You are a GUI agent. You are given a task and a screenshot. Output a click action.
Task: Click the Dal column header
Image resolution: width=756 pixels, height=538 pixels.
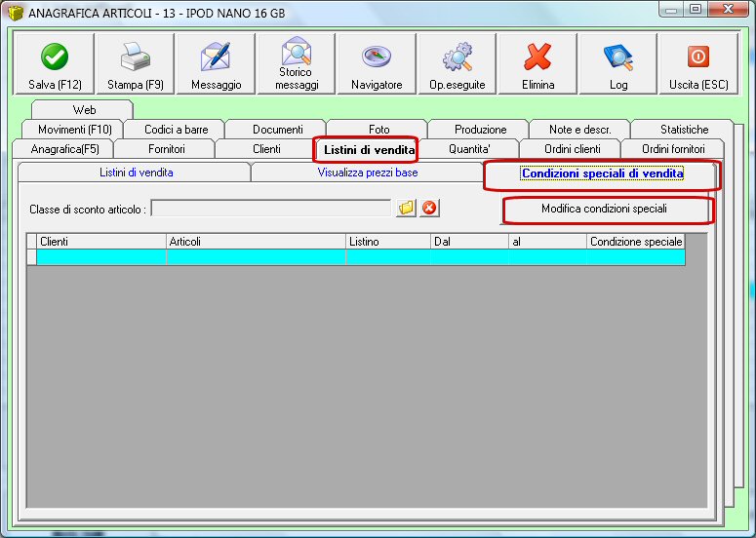coord(469,242)
